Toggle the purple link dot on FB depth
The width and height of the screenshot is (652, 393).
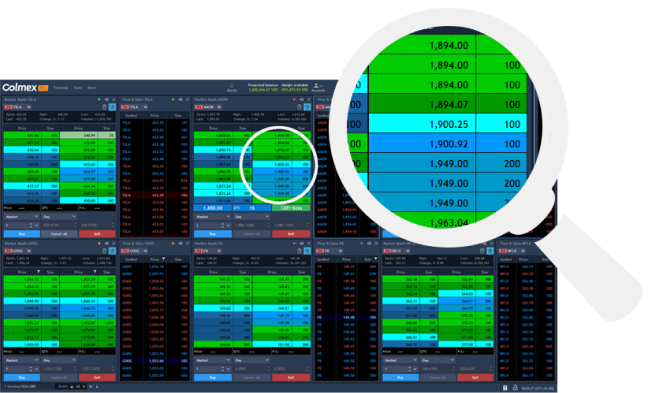294,243
